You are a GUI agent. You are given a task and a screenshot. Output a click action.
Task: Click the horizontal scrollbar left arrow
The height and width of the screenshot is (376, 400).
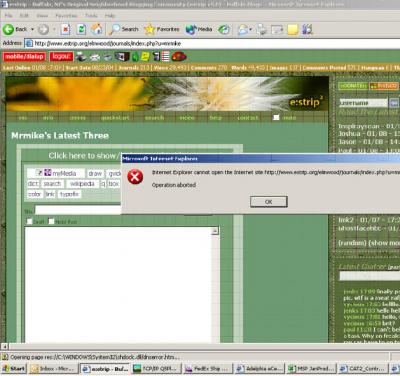(x=4, y=347)
